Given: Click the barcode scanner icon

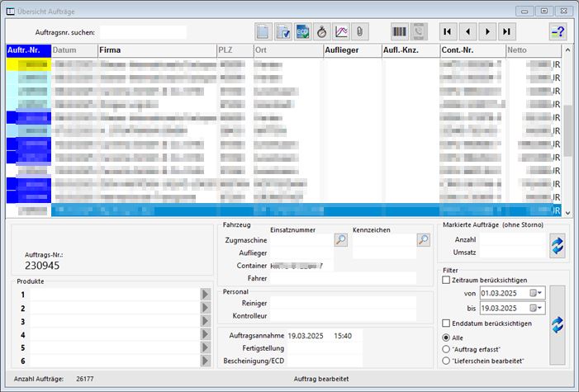Looking at the screenshot, I should click(400, 31).
